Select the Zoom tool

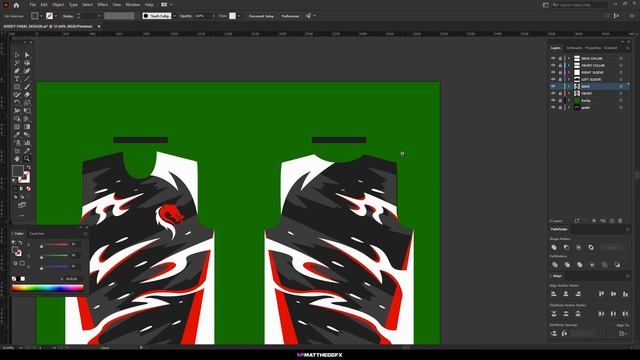pyautogui.click(x=27, y=159)
